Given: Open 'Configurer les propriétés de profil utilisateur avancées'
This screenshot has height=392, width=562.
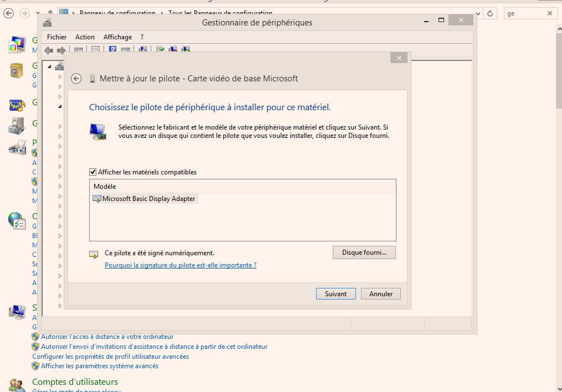Looking at the screenshot, I should (110, 357).
